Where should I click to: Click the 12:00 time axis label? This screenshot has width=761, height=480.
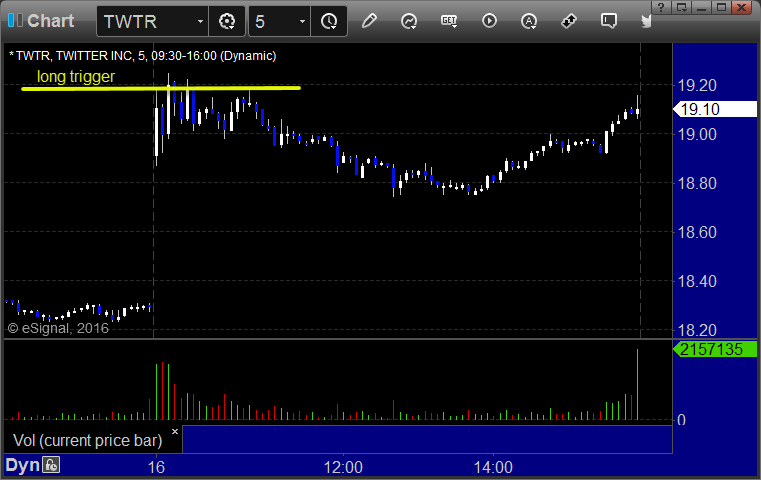[x=343, y=467]
